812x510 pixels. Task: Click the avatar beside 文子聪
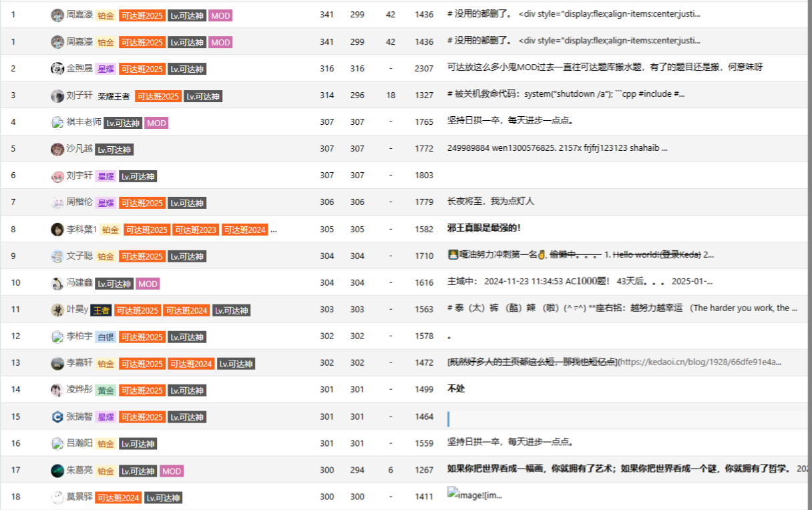pyautogui.click(x=57, y=256)
